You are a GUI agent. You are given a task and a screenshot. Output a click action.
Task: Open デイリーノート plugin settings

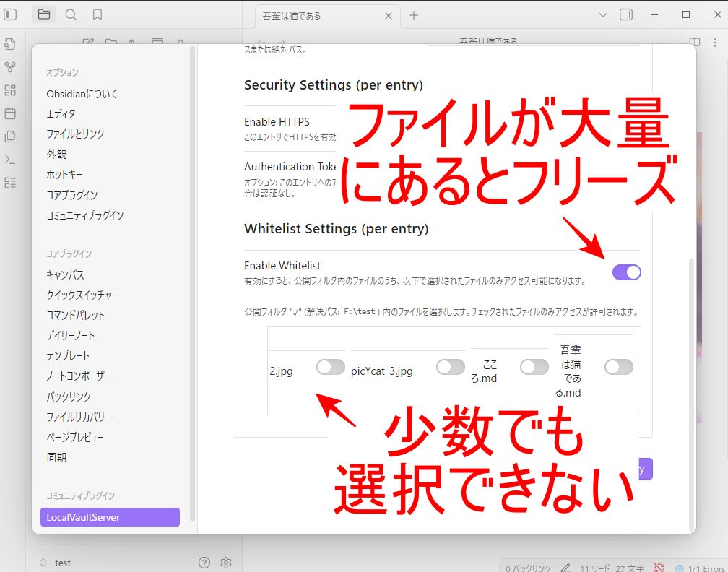[70, 336]
